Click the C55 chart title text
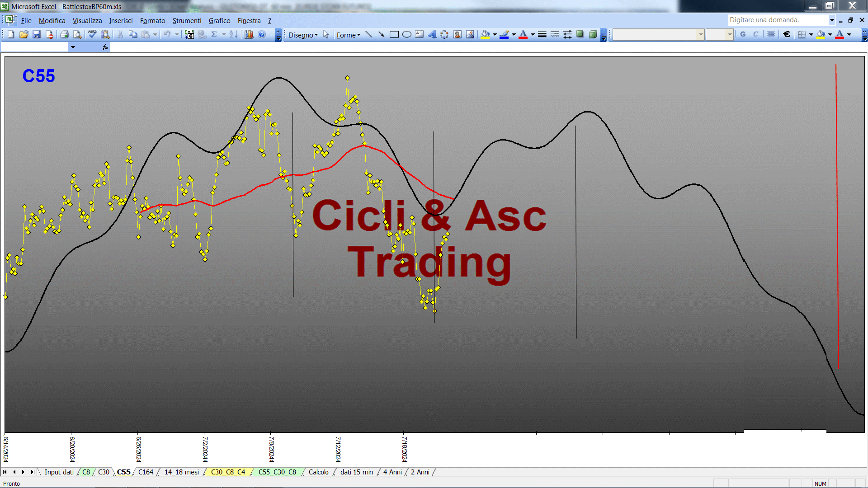The image size is (868, 488). 39,76
